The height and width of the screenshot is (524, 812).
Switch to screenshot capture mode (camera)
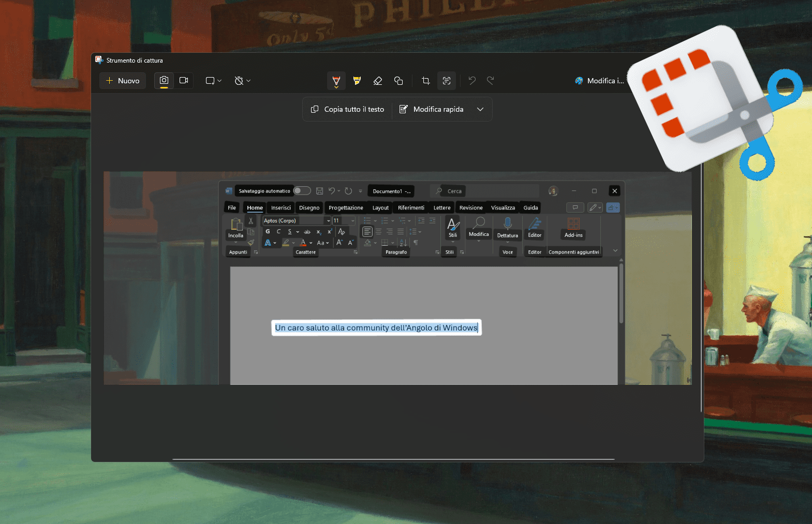[164, 81]
